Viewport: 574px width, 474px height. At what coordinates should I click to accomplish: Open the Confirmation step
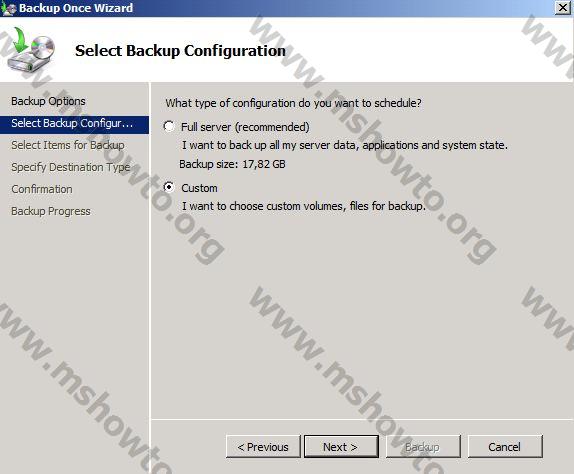[42, 189]
